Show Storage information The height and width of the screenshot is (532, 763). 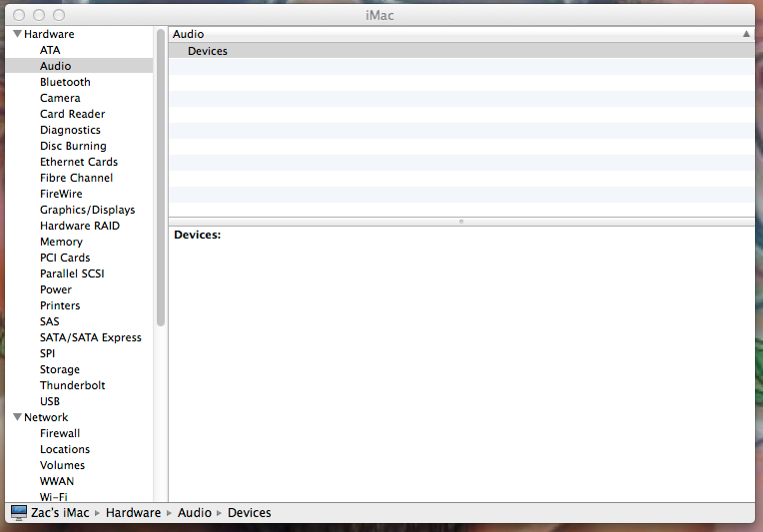pos(60,369)
